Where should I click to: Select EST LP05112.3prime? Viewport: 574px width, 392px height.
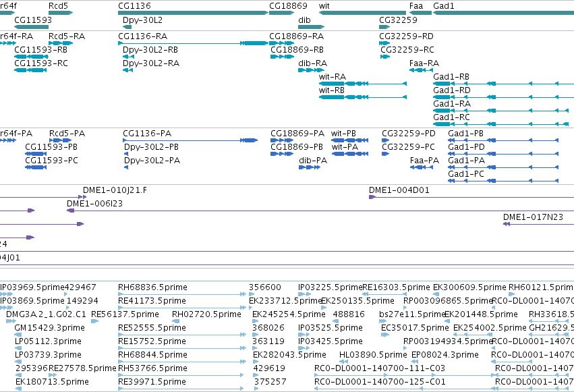point(18,348)
